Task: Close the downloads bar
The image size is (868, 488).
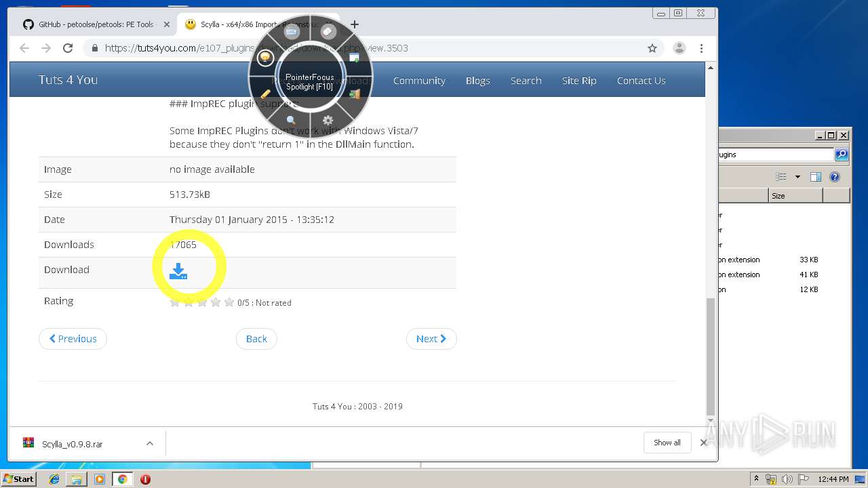Action: (704, 443)
